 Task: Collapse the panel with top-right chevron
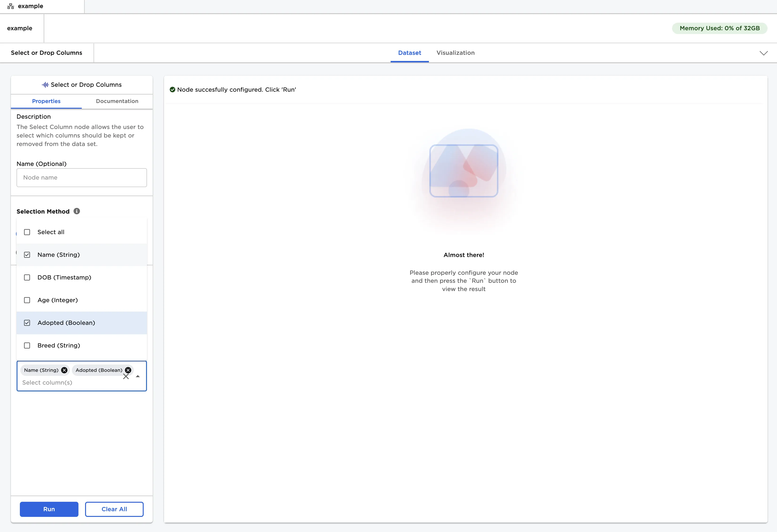pyautogui.click(x=763, y=53)
